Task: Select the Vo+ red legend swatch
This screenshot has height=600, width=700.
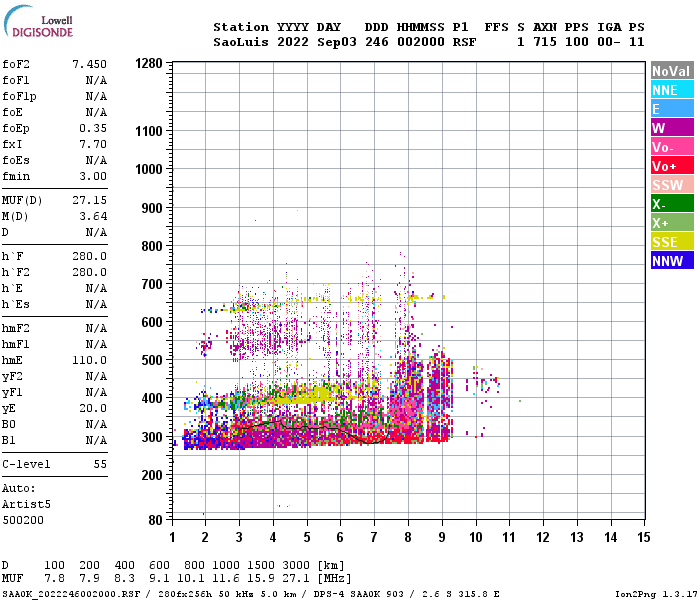Action: tap(672, 166)
